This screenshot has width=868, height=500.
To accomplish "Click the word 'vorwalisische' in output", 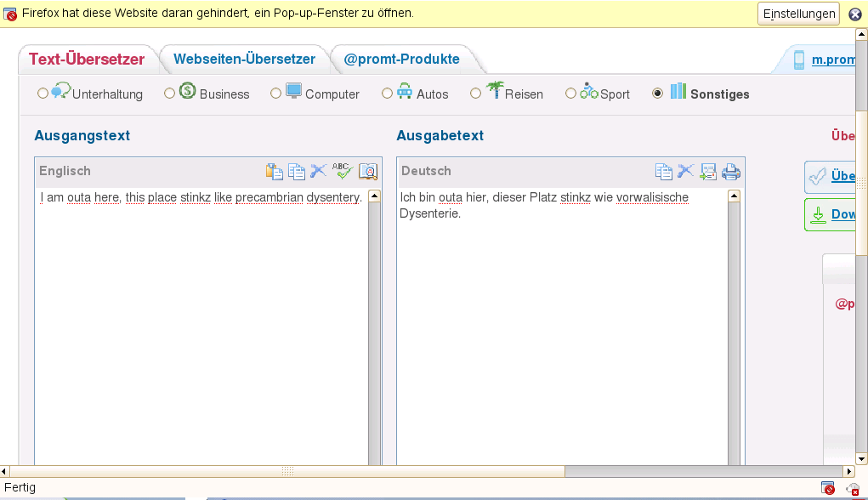I will [x=652, y=197].
